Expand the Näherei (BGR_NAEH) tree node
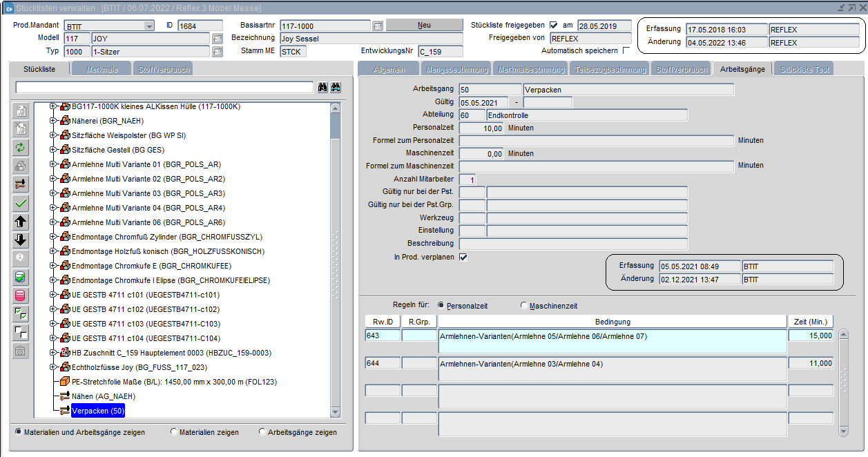This screenshot has width=868, height=457. (x=54, y=121)
